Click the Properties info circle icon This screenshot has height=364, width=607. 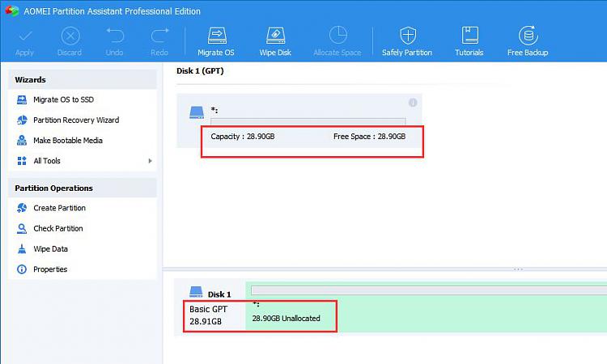pos(22,269)
